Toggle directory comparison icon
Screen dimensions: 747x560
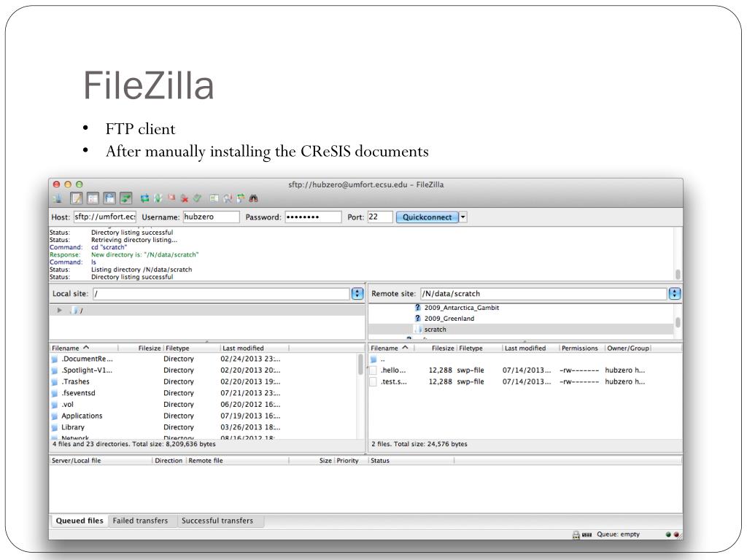click(228, 198)
